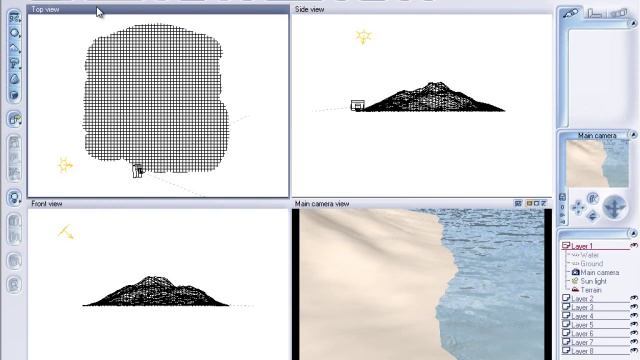Image resolution: width=640 pixels, height=360 pixels.
Task: Collapse the layers panel arrow
Action: point(633,233)
